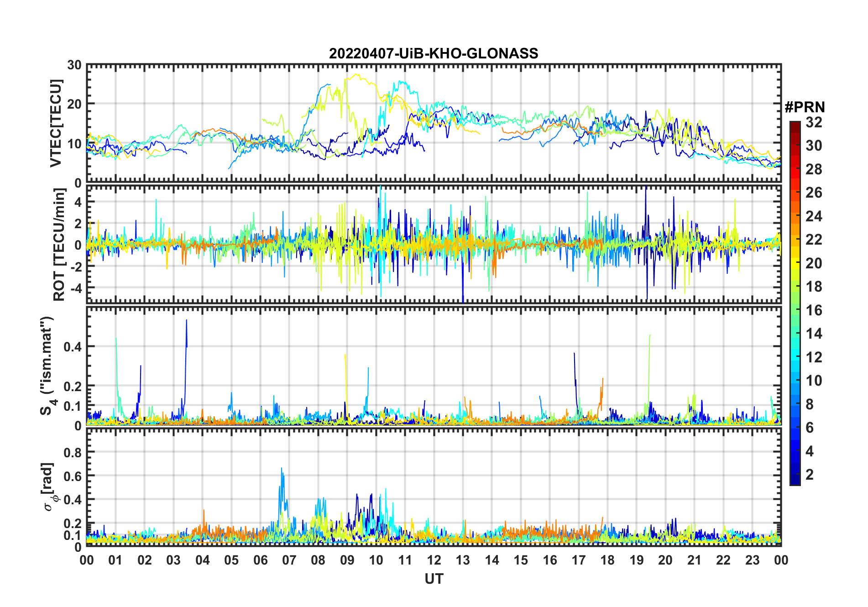Select the 05 hour tick on UT axis
868x607 pixels.
click(231, 560)
